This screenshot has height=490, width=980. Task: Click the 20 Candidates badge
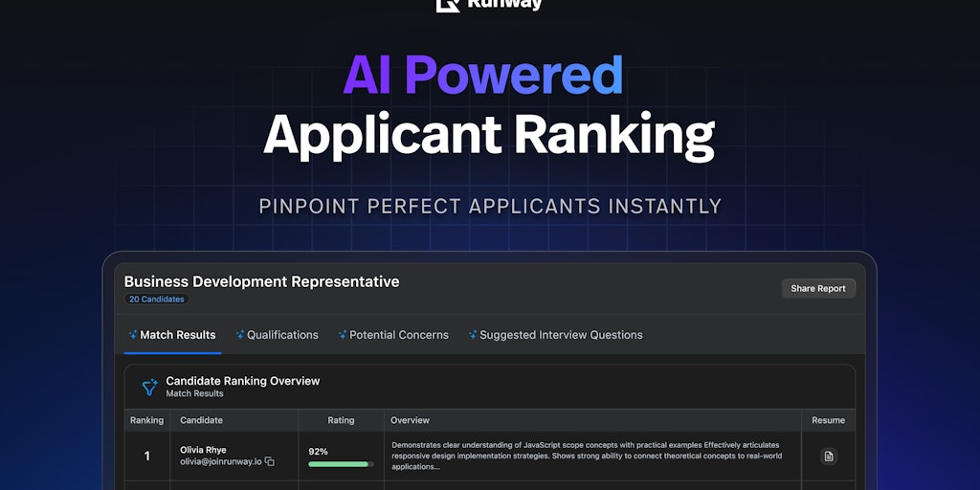click(156, 300)
